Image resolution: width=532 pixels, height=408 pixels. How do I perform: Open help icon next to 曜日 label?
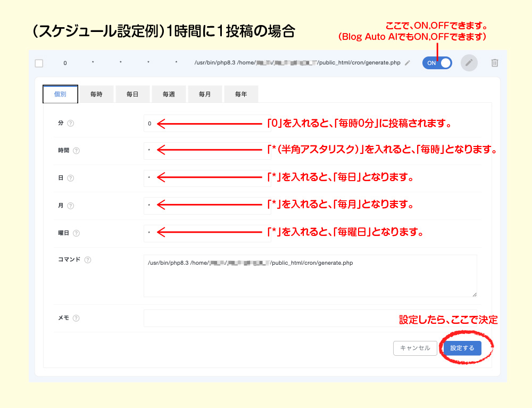pos(76,233)
